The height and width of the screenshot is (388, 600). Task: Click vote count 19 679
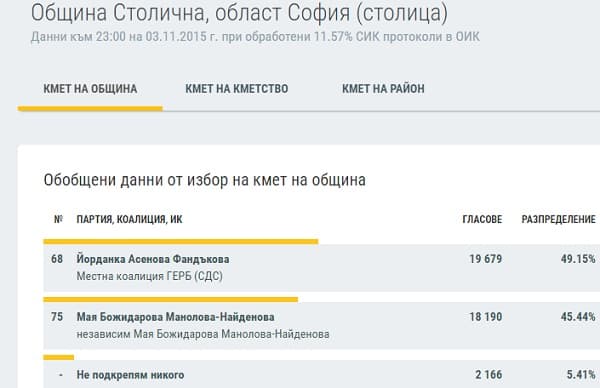[486, 259]
